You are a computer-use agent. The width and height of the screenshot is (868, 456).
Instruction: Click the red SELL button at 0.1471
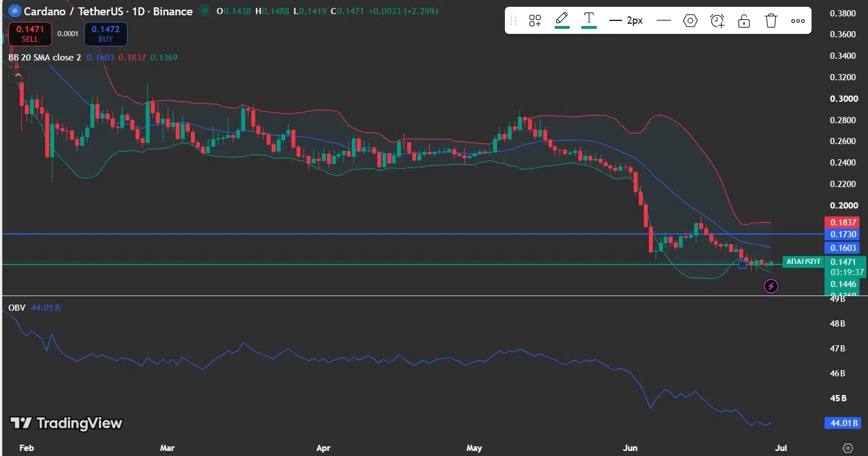point(30,34)
